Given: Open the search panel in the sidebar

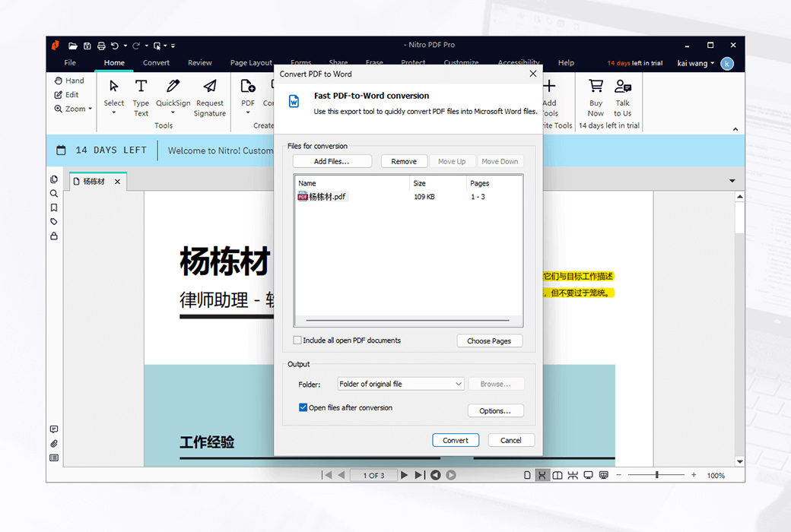Looking at the screenshot, I should pyautogui.click(x=53, y=193).
